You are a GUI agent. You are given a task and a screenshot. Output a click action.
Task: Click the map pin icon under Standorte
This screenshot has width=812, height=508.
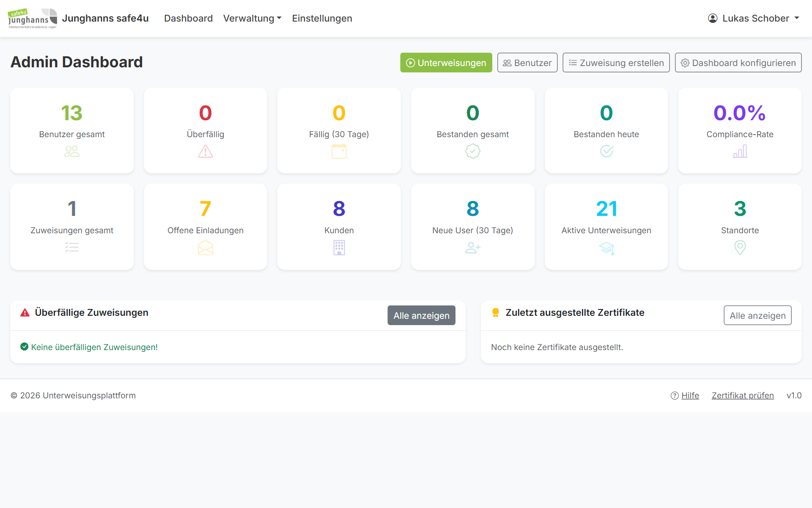click(740, 247)
